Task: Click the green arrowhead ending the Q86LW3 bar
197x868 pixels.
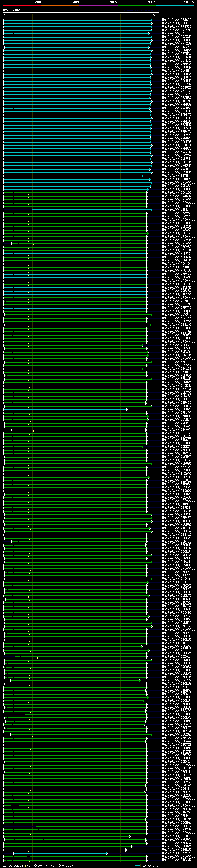Action: (126, 850)
